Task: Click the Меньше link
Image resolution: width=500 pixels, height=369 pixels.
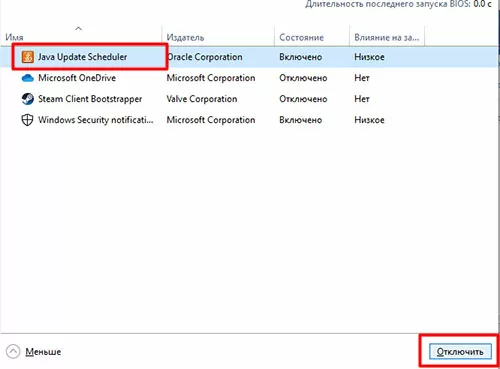Action: pos(43,352)
